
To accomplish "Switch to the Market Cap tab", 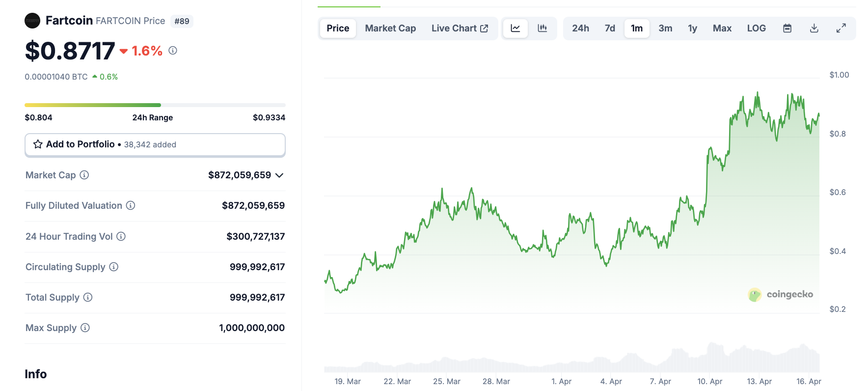I will point(390,28).
